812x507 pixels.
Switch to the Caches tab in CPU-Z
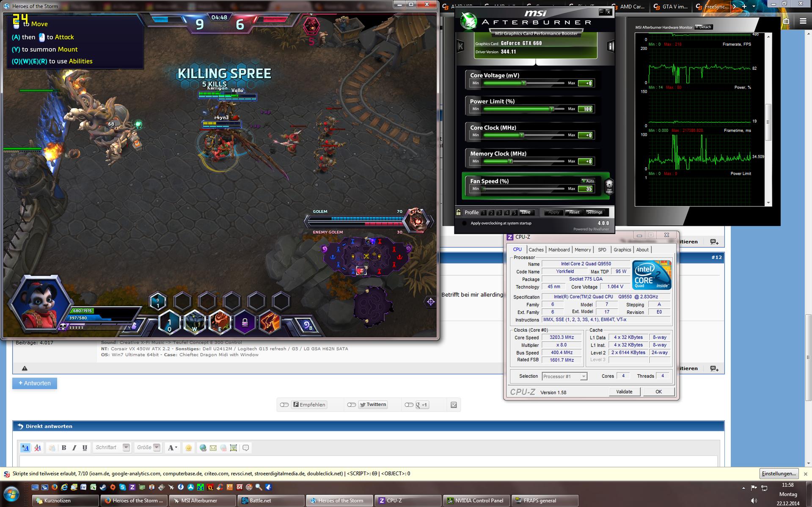click(x=536, y=250)
